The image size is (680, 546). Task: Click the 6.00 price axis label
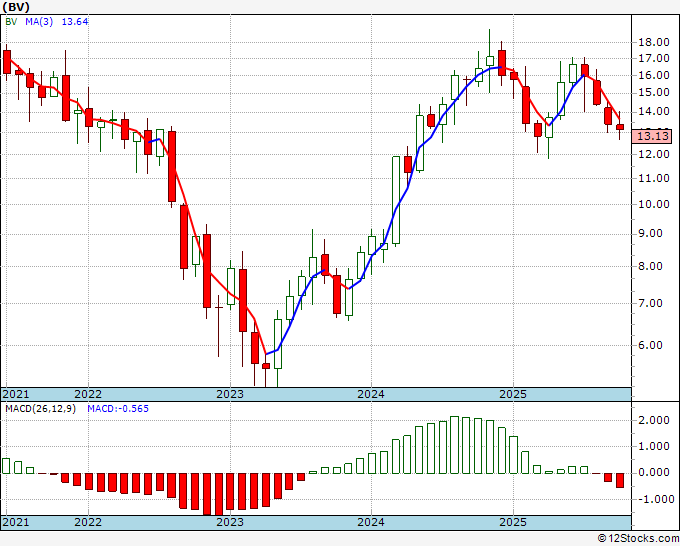tap(651, 345)
